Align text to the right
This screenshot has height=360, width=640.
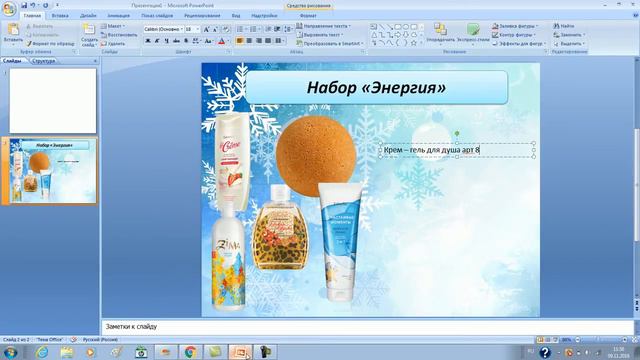coord(259,41)
